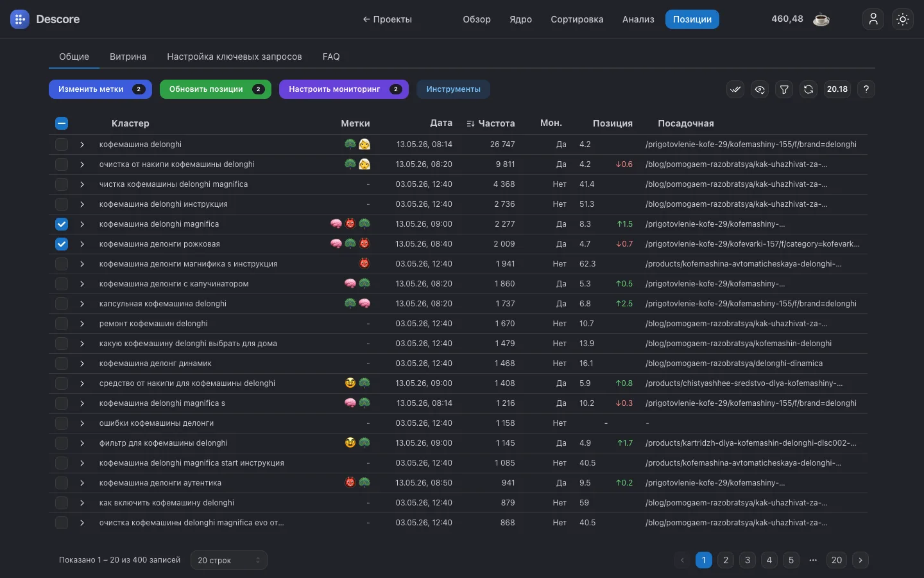Click the double-checkmark toolbar icon
The height and width of the screenshot is (578, 924).
735,89
